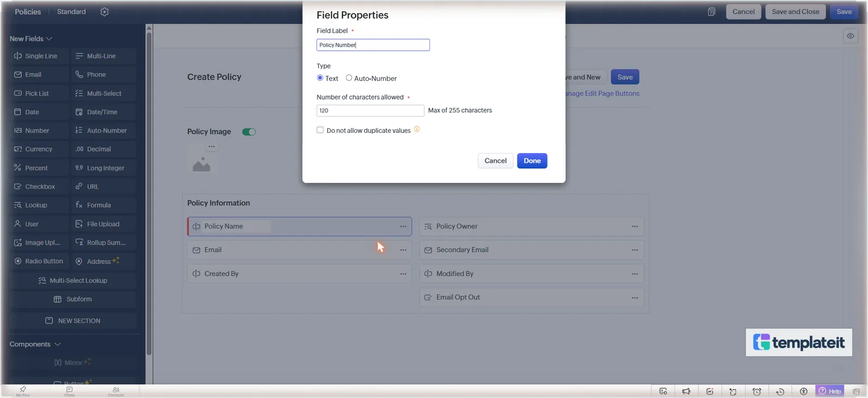The image size is (868, 398).
Task: Open options menu for Created By field
Action: coord(403,274)
